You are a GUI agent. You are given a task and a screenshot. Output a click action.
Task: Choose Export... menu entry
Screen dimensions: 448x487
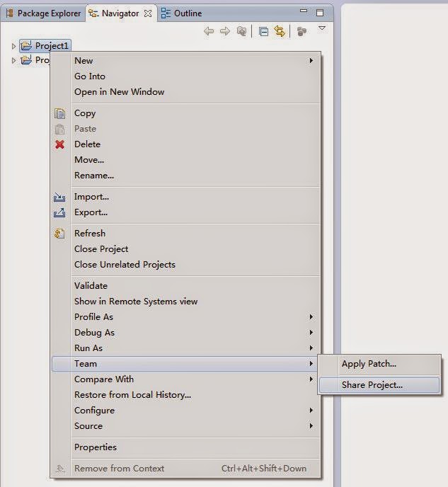185,212
